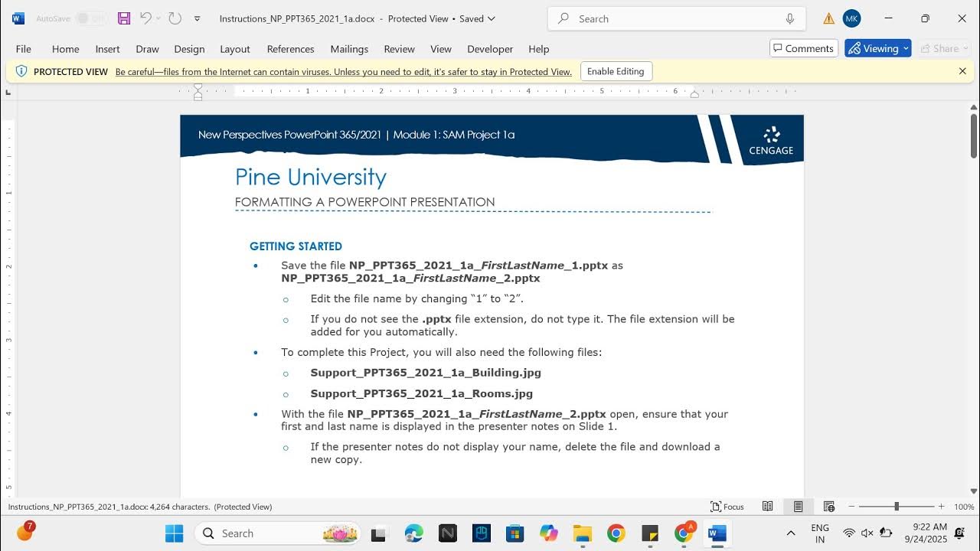Switch to Read Mode view
Viewport: 980px width, 551px height.
(x=767, y=507)
